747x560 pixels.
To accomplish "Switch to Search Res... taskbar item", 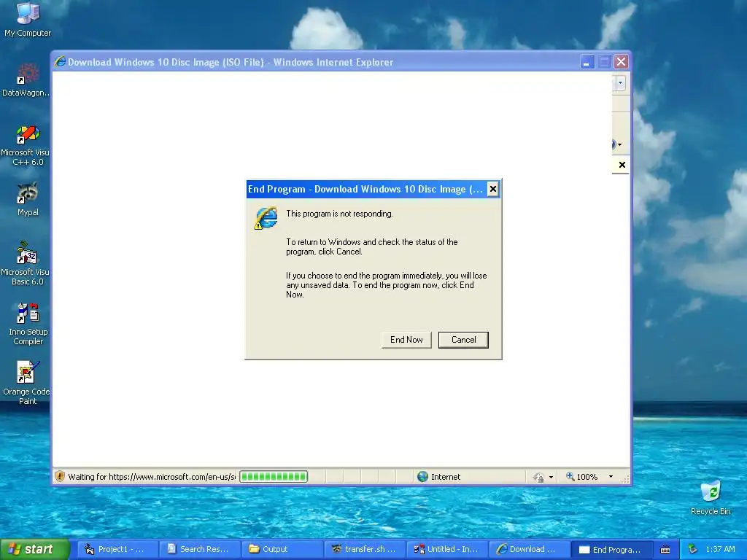I will coord(201,550).
